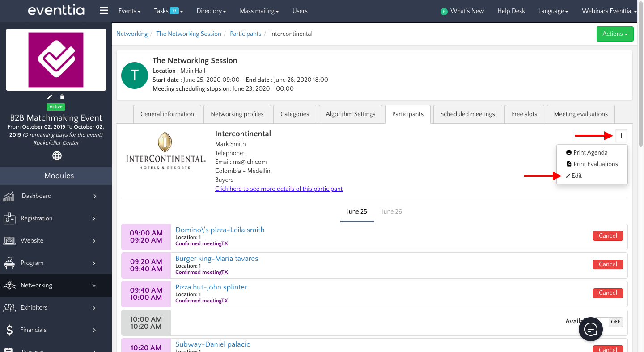
Task: Select Print Agenda from the menu
Action: 590,152
